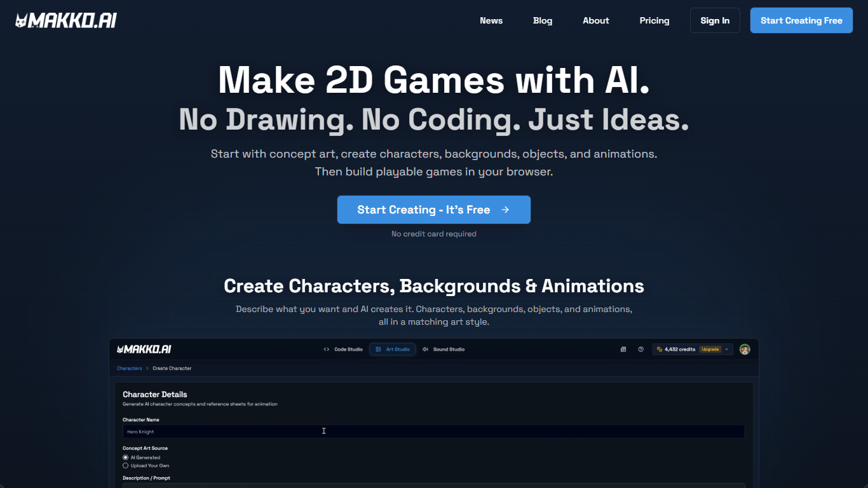The height and width of the screenshot is (488, 868).
Task: Select the Art Studio tab
Action: pyautogui.click(x=393, y=349)
